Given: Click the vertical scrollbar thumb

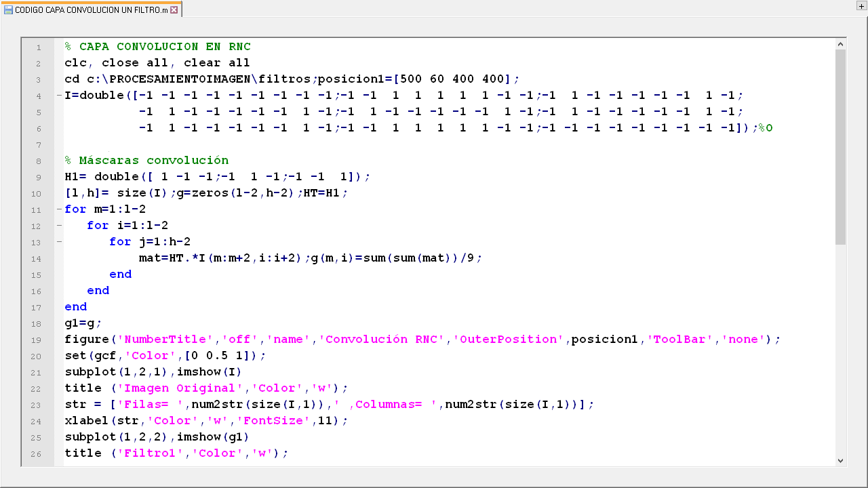Looking at the screenshot, I should point(841,146).
